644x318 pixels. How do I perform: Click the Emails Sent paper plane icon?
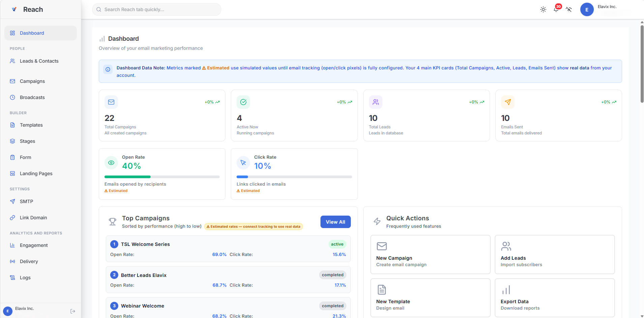coord(508,102)
